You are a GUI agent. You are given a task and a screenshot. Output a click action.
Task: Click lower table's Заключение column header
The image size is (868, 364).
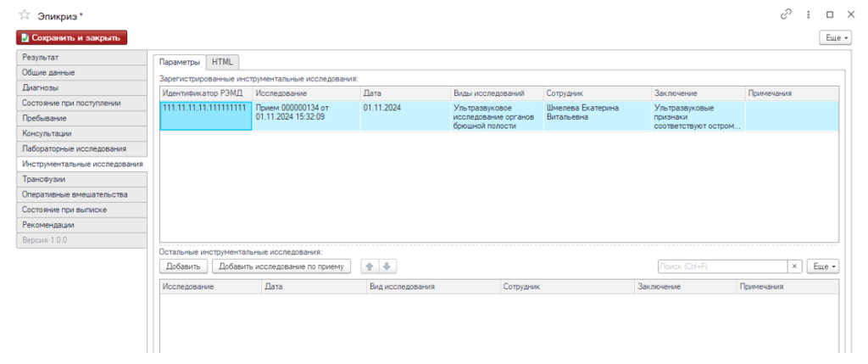(x=686, y=287)
